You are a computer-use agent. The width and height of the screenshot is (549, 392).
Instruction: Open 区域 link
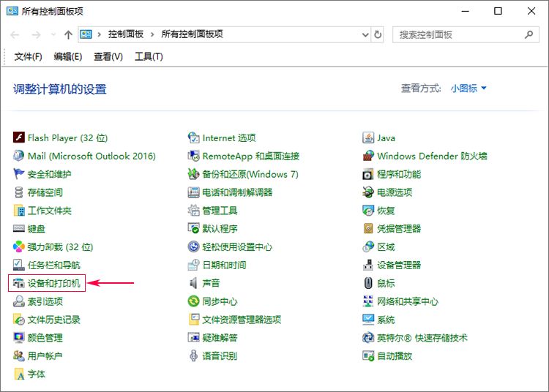pos(386,246)
